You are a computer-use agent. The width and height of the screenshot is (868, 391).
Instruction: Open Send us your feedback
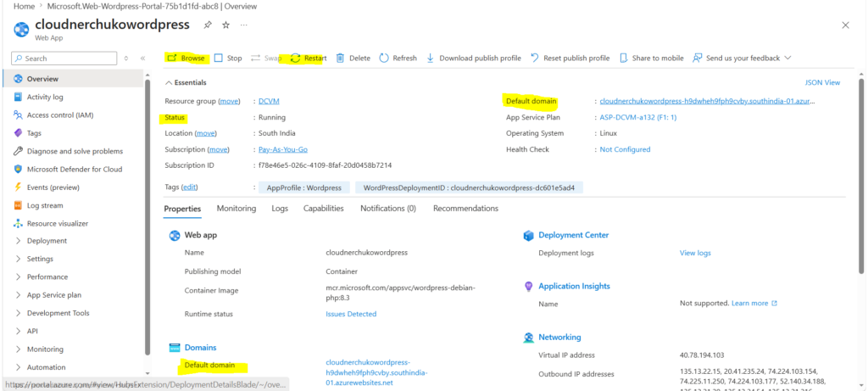tap(737, 59)
